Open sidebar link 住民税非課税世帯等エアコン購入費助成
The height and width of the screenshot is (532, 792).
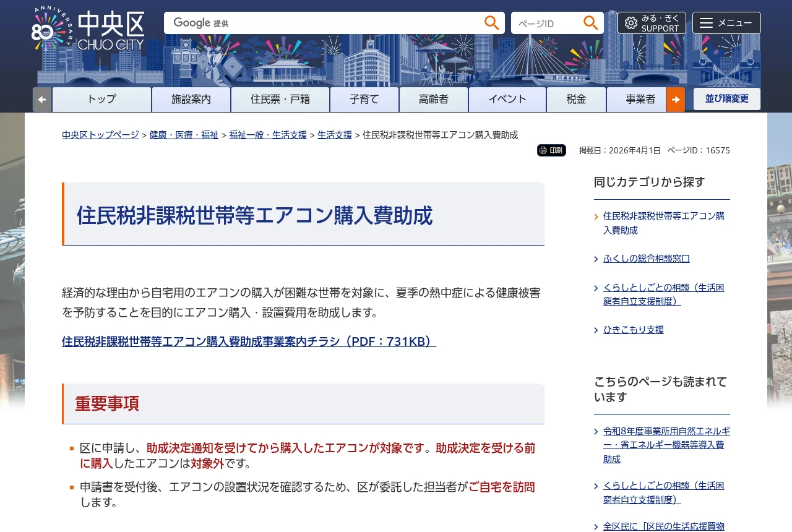click(x=664, y=223)
